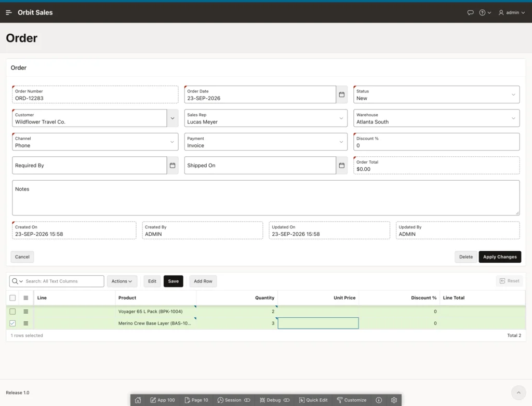Click the Order Number ORD-12283 field
Image resolution: width=532 pixels, height=406 pixels.
[95, 94]
